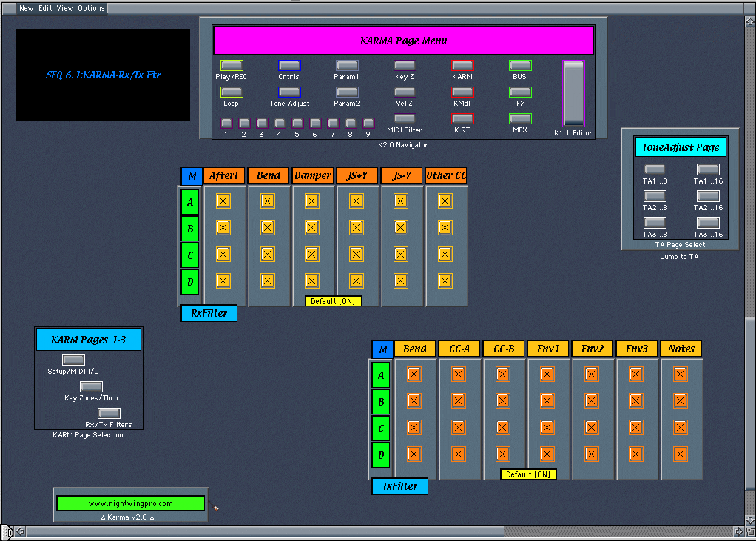Disable RxFilter Damper for module C
Viewport: 756px width, 541px height.
pyautogui.click(x=311, y=254)
